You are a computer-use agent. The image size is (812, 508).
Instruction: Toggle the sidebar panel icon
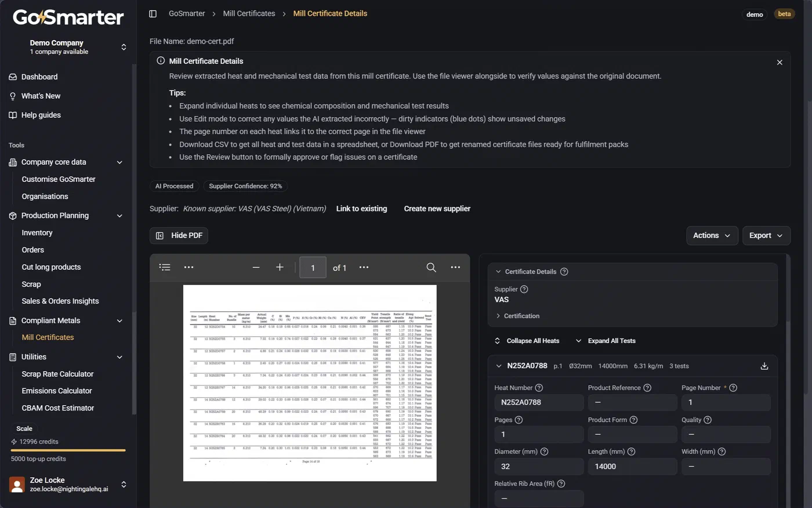tap(153, 13)
